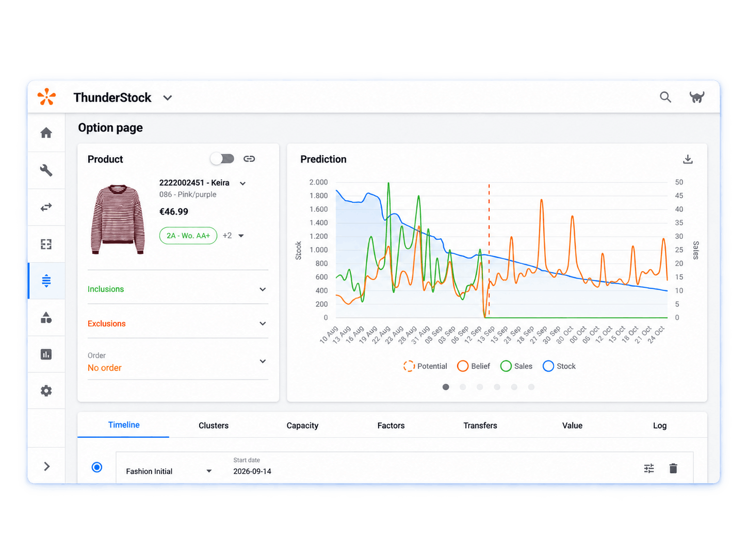Switch to the Factors tab
This screenshot has height=560, width=747.
click(x=391, y=425)
